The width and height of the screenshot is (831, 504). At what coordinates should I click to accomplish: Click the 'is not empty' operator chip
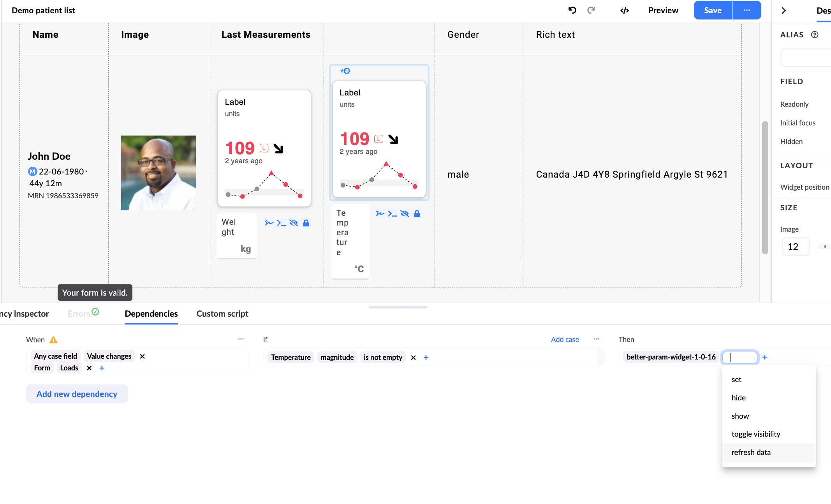point(383,358)
